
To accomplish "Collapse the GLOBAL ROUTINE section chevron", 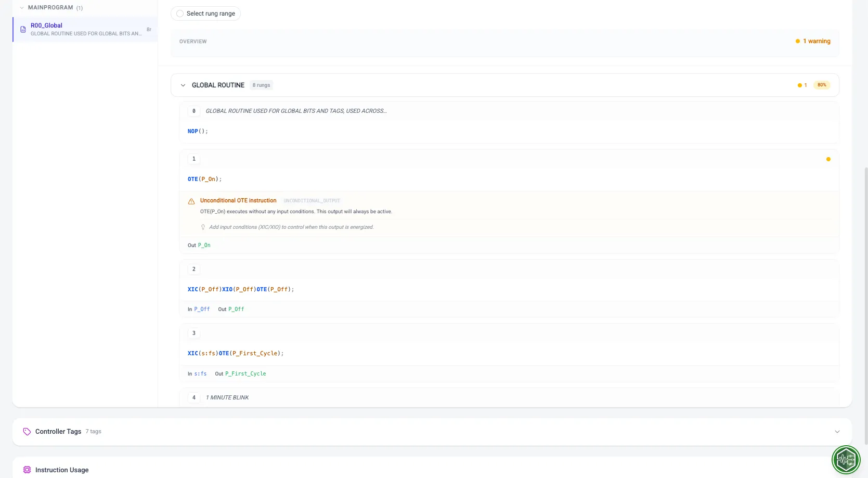I will 183,85.
